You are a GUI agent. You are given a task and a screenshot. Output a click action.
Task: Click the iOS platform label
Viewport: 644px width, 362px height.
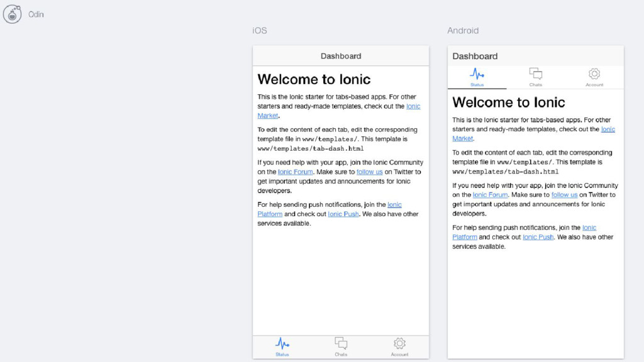point(260,31)
